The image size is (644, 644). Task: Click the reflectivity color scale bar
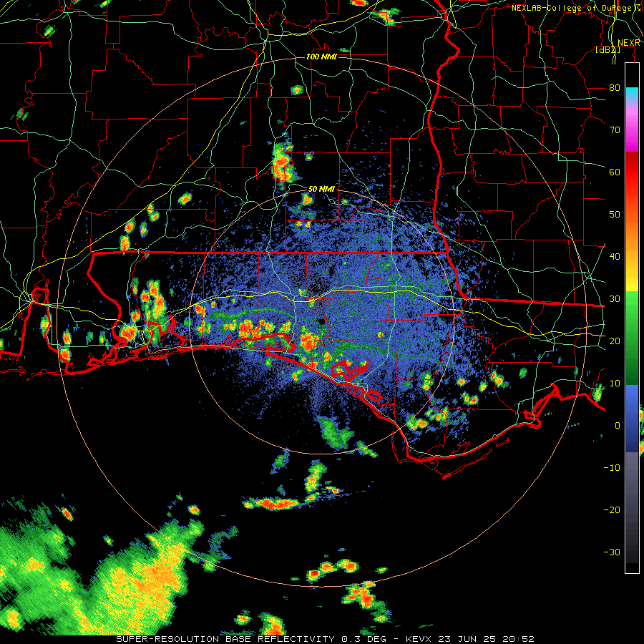tap(632, 318)
